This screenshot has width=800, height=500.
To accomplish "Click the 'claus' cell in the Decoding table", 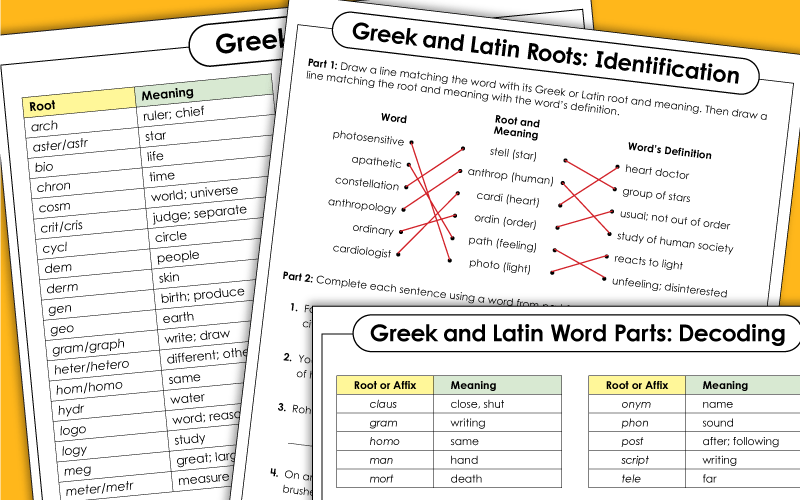I will (x=383, y=404).
